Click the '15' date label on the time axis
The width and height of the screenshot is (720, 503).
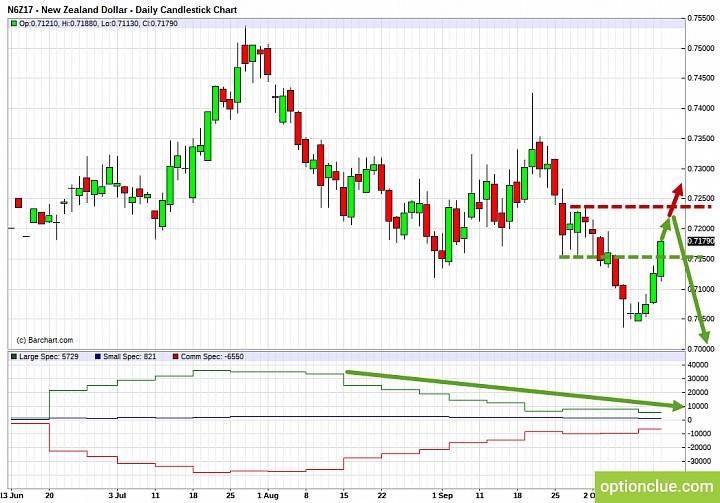[x=344, y=496]
